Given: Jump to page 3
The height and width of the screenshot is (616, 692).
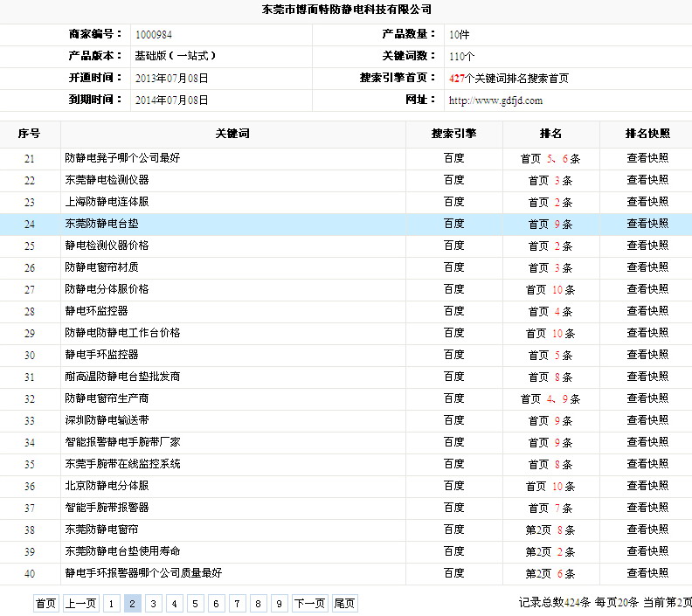Looking at the screenshot, I should coord(153,603).
